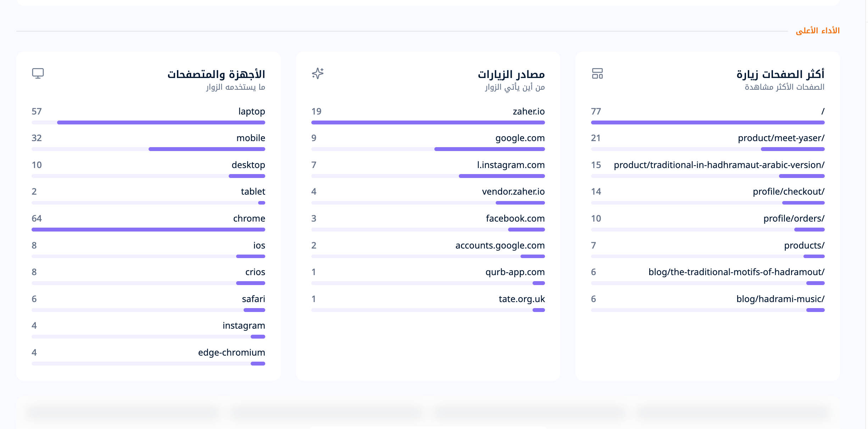Click the vendor.zaher.io source entry
Screen dimensions: 868x429
[x=513, y=191]
